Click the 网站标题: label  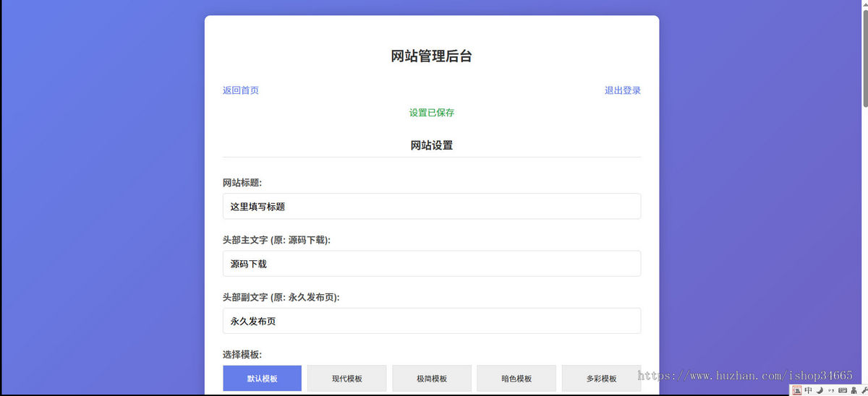(x=242, y=183)
